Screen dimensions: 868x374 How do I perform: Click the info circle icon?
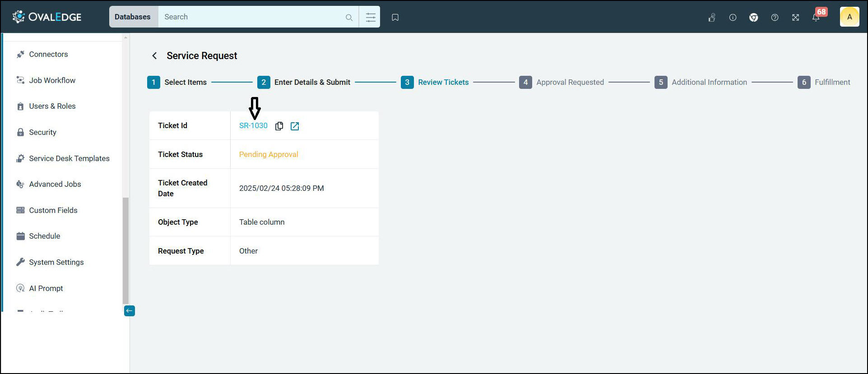tap(733, 18)
